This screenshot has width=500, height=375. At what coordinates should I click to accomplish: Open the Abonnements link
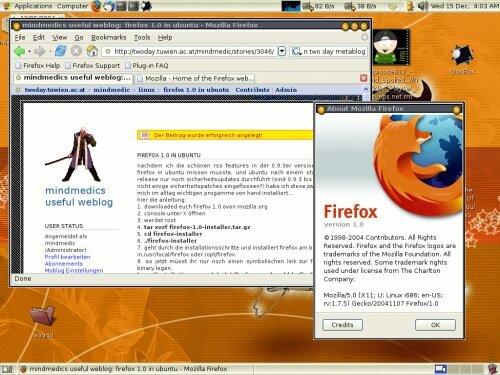click(64, 264)
